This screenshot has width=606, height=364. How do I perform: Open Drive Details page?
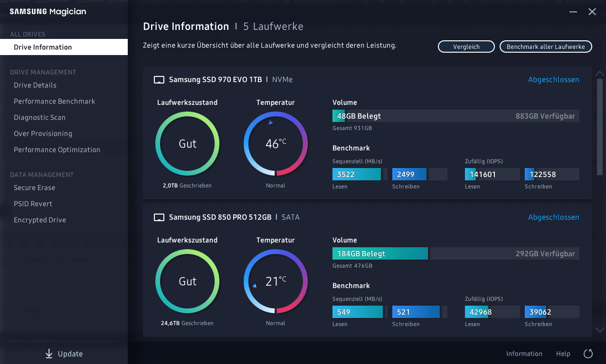tap(35, 85)
